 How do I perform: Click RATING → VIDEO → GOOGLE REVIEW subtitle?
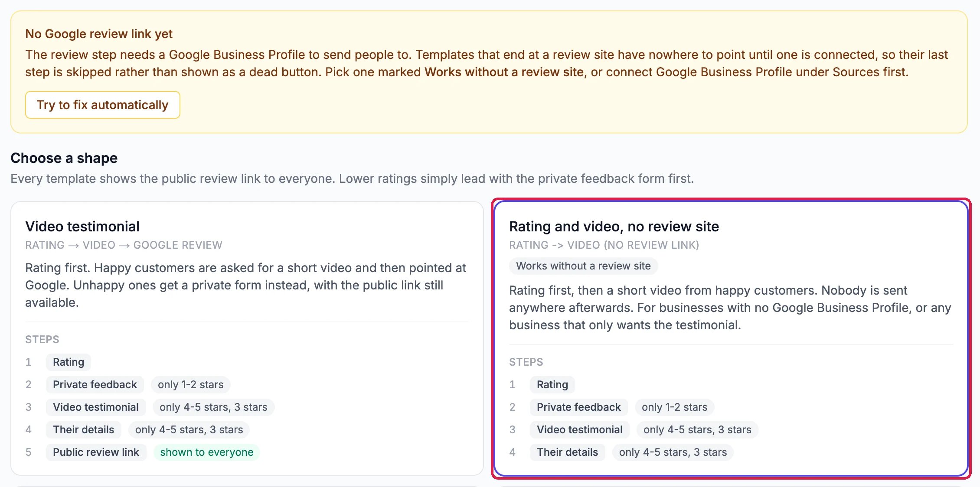[x=124, y=245]
